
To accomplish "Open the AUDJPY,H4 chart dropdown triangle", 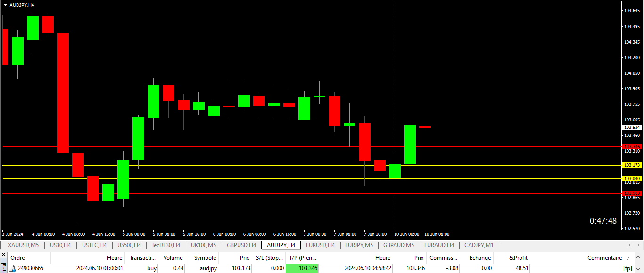I will tap(5, 5).
